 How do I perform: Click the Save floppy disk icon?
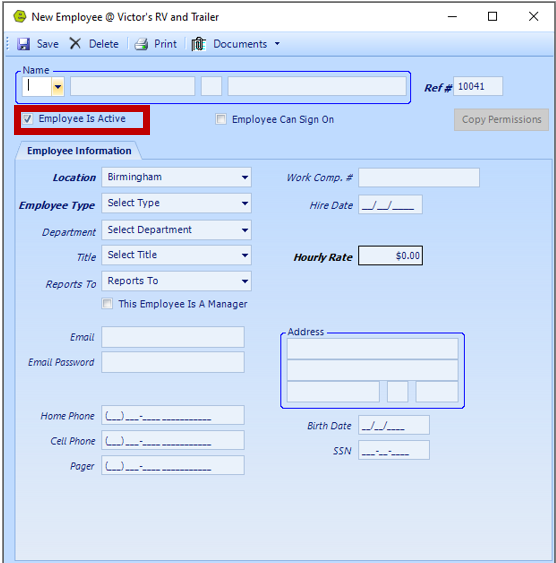tap(24, 44)
